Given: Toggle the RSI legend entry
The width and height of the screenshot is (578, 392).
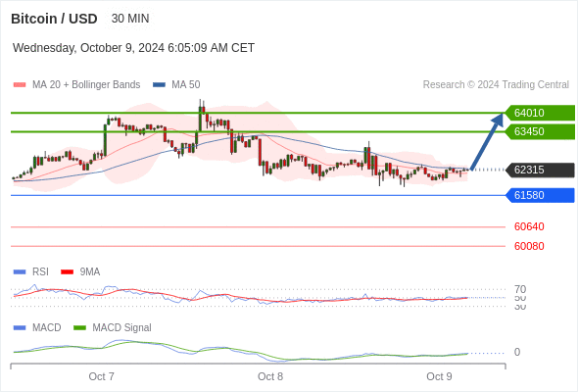Looking at the screenshot, I should click(31, 271).
